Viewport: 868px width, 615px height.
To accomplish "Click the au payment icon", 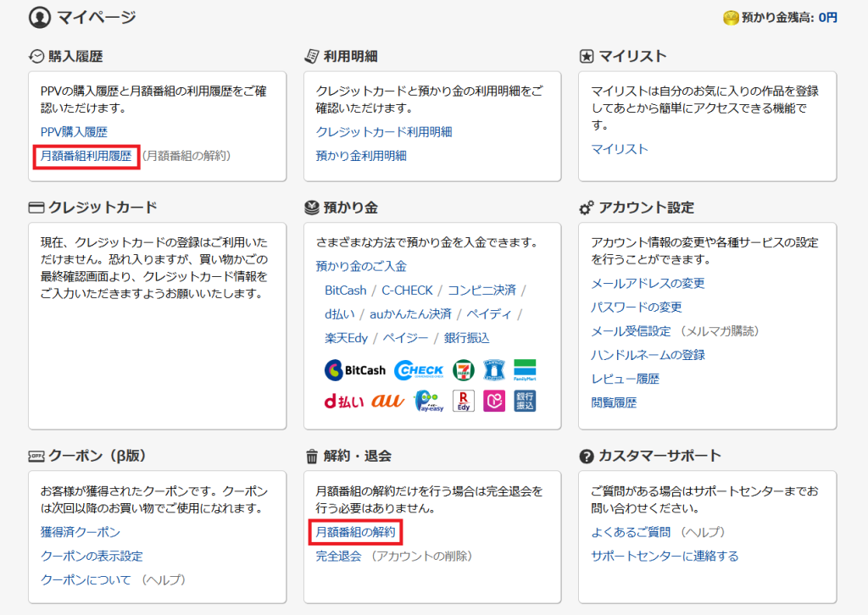I will pos(386,401).
